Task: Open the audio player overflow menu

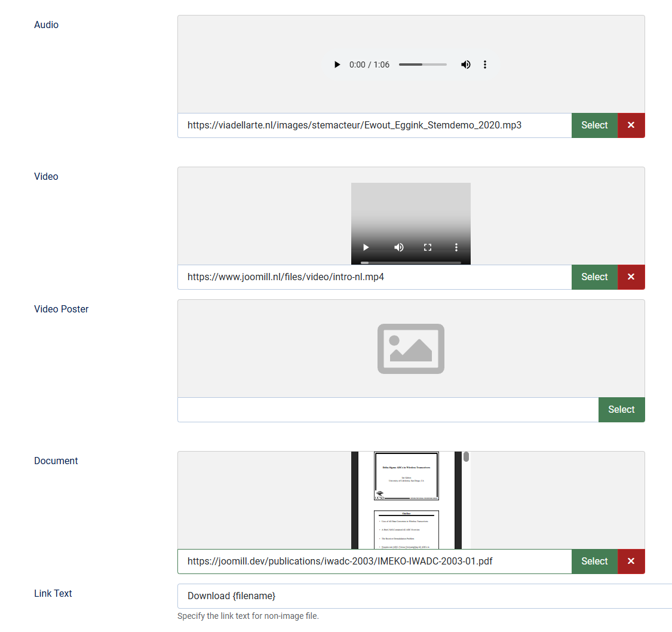Action: click(485, 65)
